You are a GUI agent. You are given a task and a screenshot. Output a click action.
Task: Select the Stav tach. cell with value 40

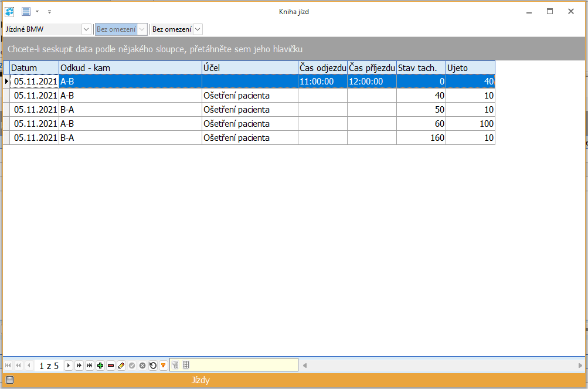click(421, 96)
